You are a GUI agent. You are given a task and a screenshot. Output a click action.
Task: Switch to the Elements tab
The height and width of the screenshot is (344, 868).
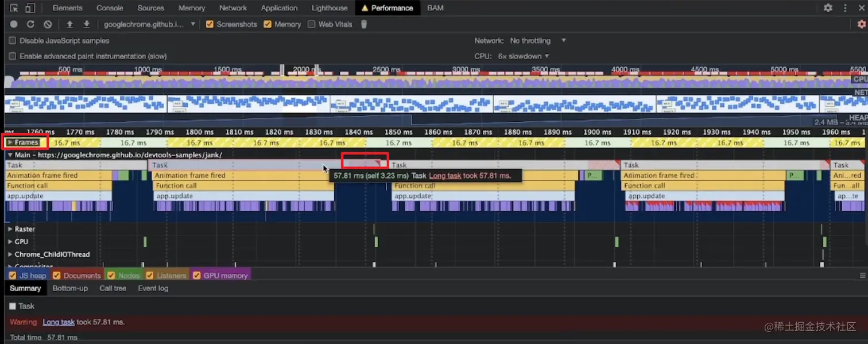pyautogui.click(x=67, y=8)
